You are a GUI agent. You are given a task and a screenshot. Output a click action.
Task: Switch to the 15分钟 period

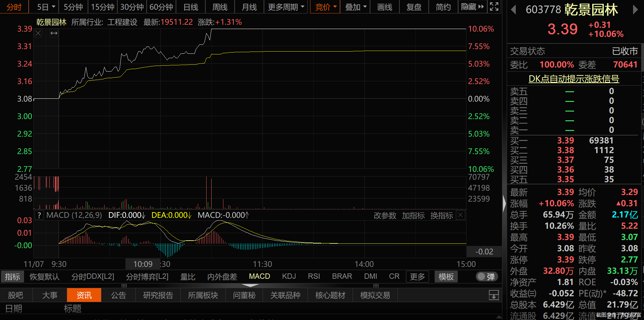click(103, 7)
